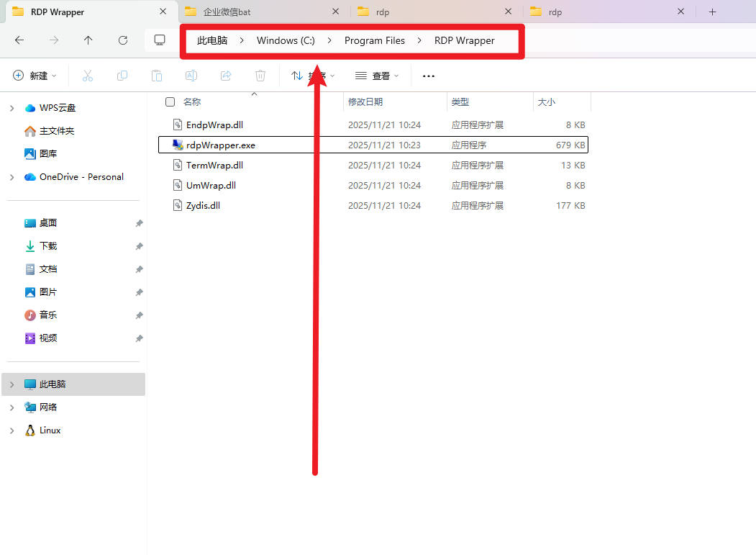The width and height of the screenshot is (756, 555).
Task: Select the EndpWrap.dll file
Action: click(x=373, y=125)
